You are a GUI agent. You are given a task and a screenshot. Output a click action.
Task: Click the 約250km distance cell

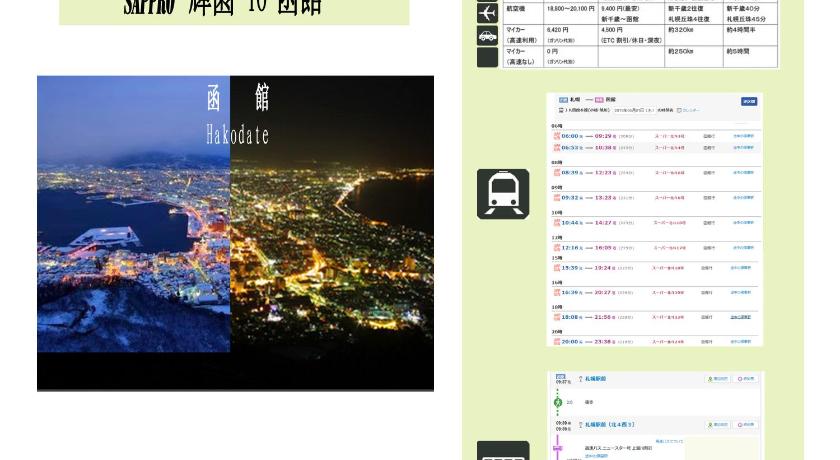click(693, 56)
